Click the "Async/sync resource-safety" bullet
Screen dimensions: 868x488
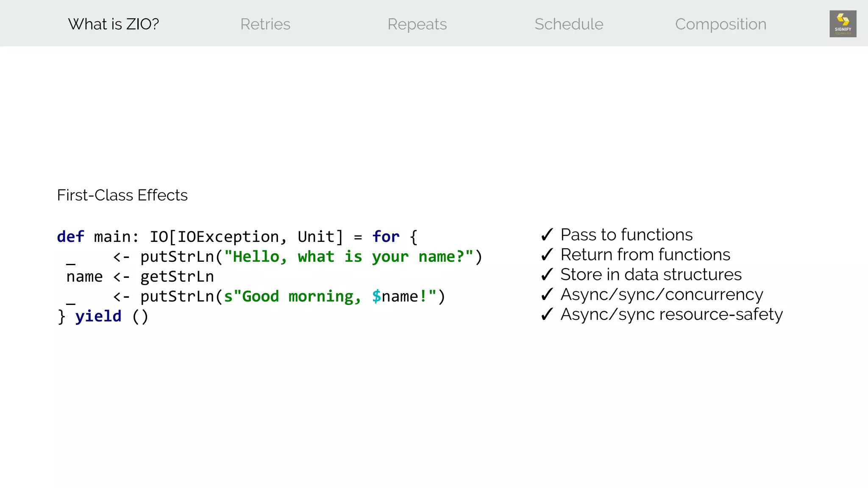coord(671,314)
